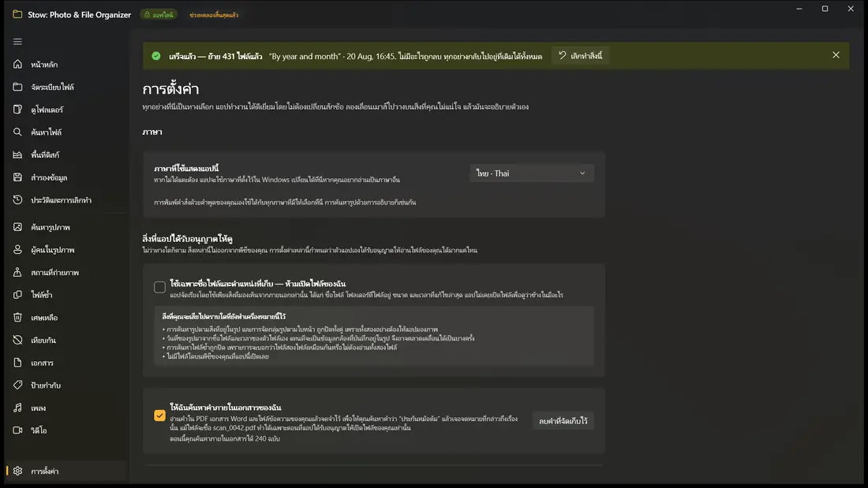The image size is (868, 488).
Task: Open the watch folders (ดูโฟลเดอร์) icon
Action: point(17,110)
